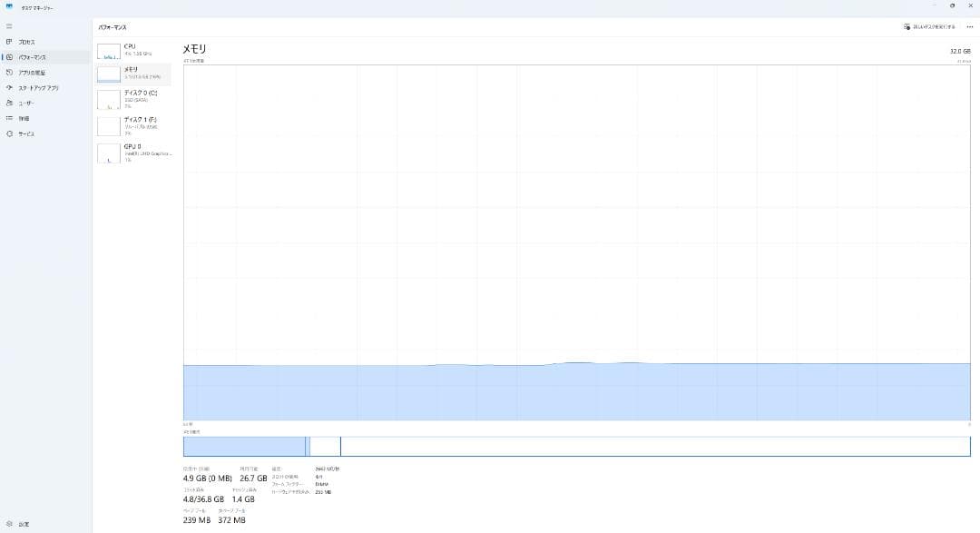Click Run new task (新しいタスクを実行する) button
This screenshot has height=533, width=980.
click(x=929, y=27)
